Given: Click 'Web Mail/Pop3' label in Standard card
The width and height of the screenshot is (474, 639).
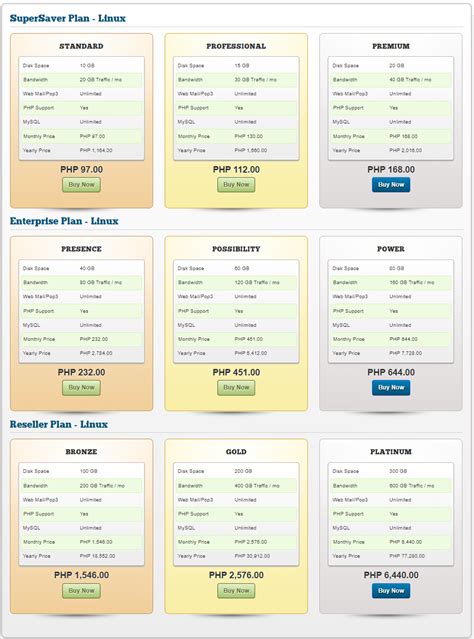Looking at the screenshot, I should coord(40,94).
